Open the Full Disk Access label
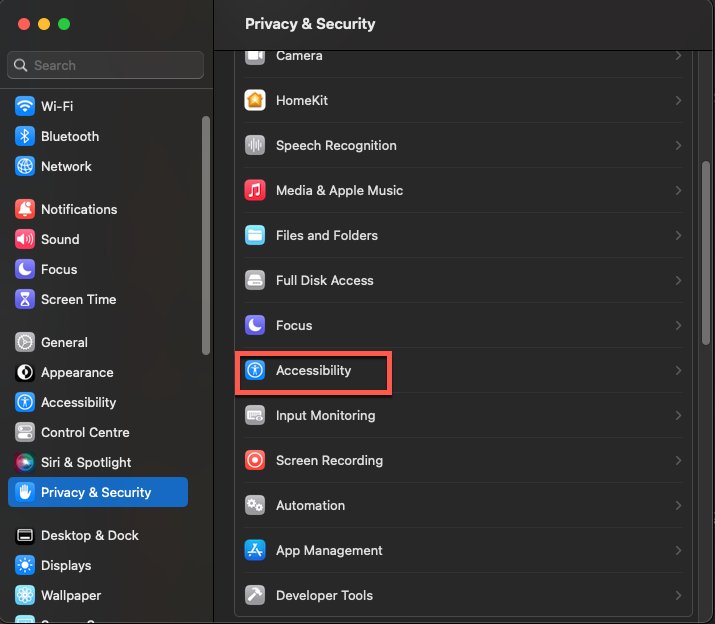715x624 pixels. 325,281
